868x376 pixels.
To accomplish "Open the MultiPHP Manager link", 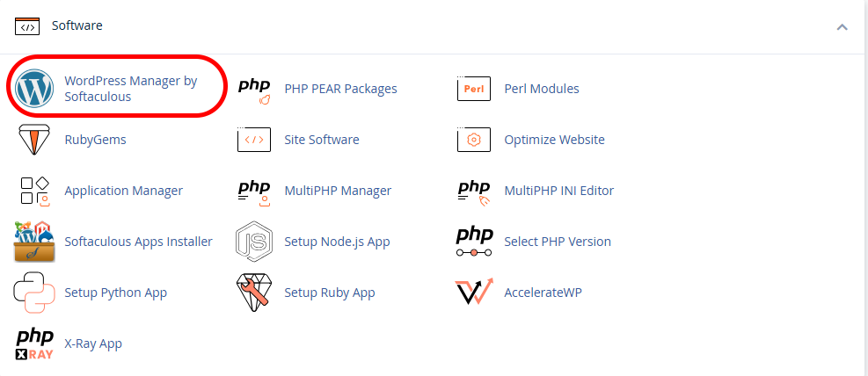I will [x=338, y=191].
